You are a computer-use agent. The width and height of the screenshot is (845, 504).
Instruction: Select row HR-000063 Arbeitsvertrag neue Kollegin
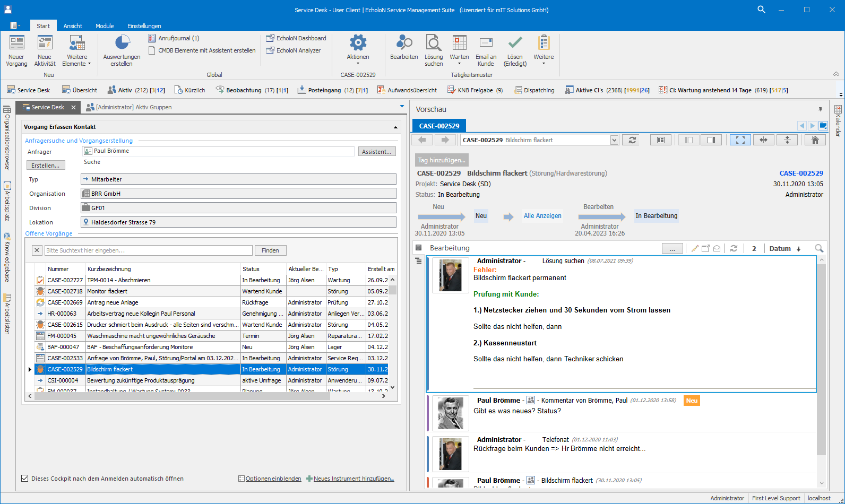[x=212, y=314]
